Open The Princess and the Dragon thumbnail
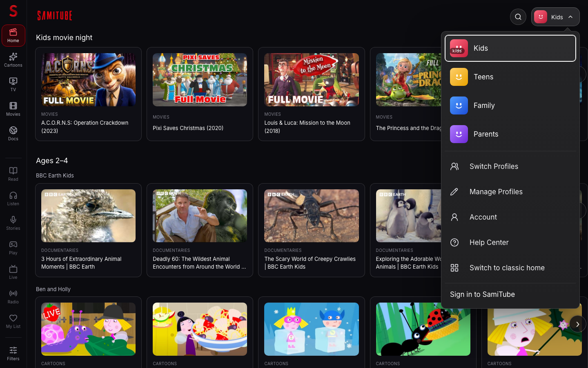This screenshot has width=588, height=368. coord(408,80)
